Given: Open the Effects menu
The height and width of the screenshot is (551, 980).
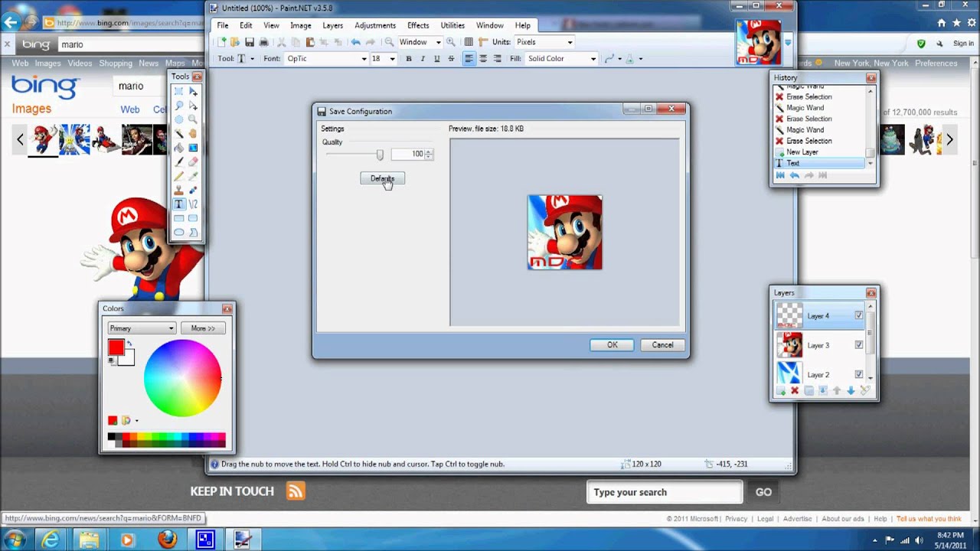Looking at the screenshot, I should click(417, 25).
